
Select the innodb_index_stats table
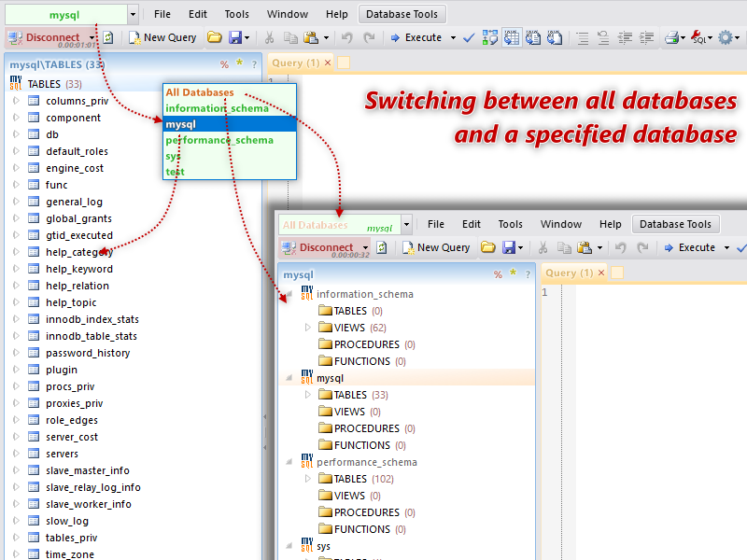(x=92, y=319)
